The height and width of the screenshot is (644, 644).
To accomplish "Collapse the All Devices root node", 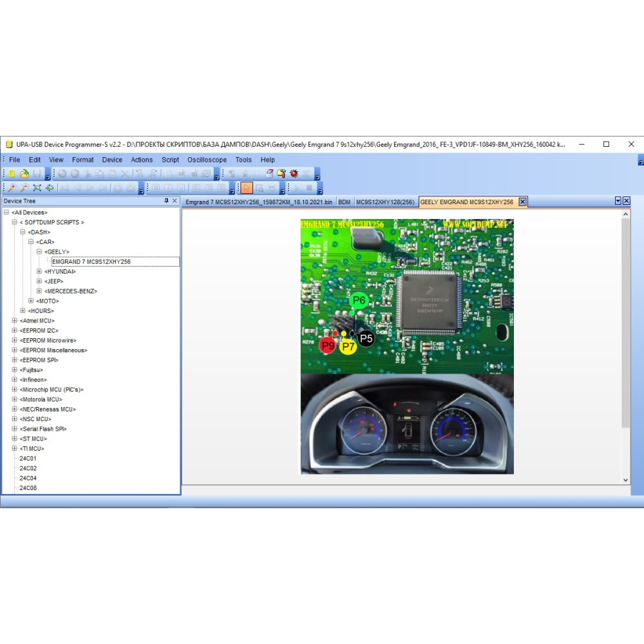I will click(6, 213).
